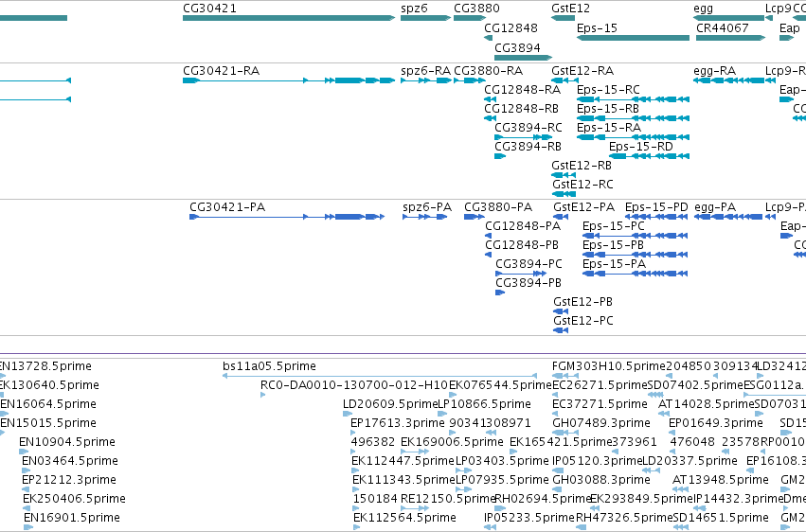
Task: Click the EK250406.5prime EST label
Action: [74, 499]
